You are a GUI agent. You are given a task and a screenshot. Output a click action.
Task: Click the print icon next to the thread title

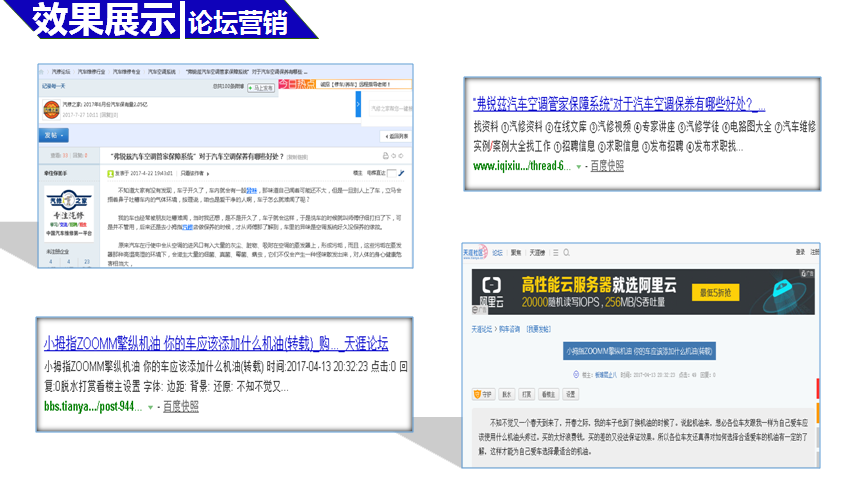pyautogui.click(x=385, y=156)
